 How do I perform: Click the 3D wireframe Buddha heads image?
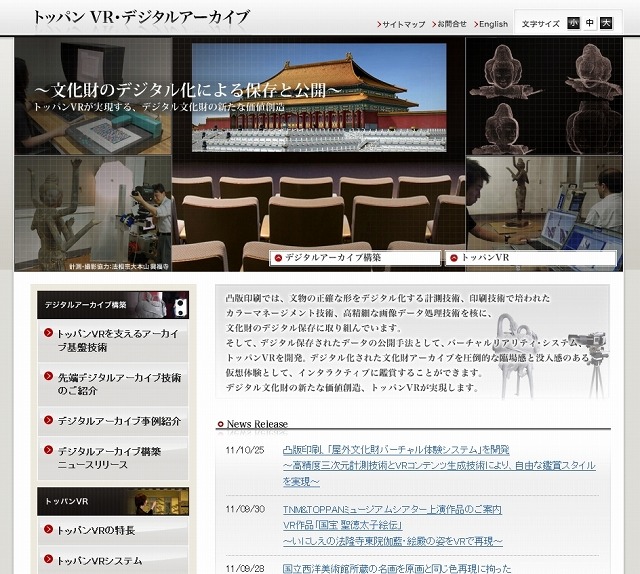544,96
